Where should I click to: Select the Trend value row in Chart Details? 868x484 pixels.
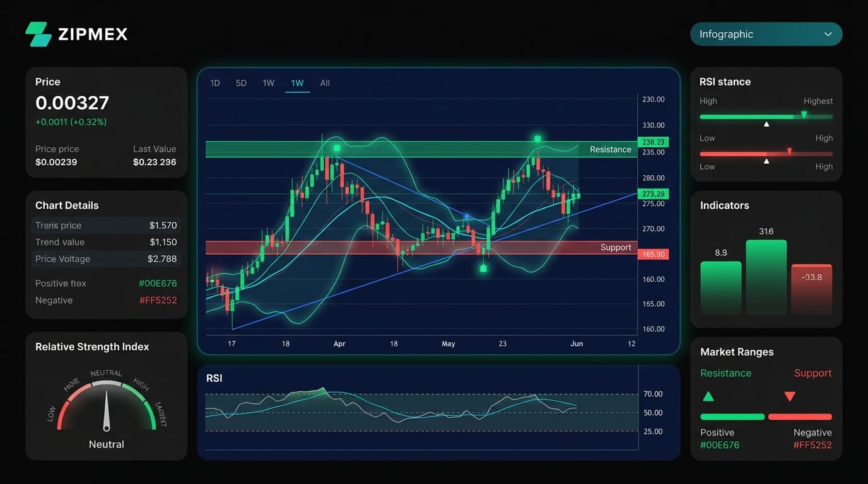(x=106, y=242)
